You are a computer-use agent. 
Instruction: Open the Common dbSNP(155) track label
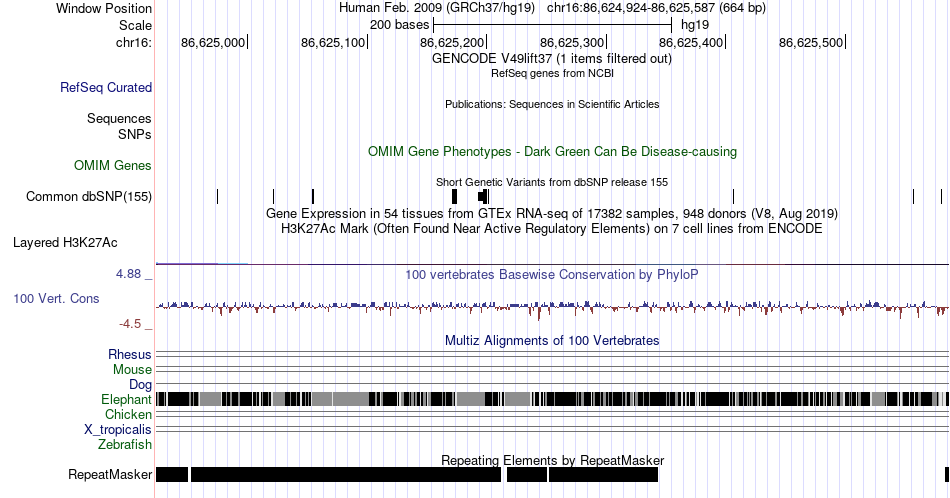coord(89,196)
